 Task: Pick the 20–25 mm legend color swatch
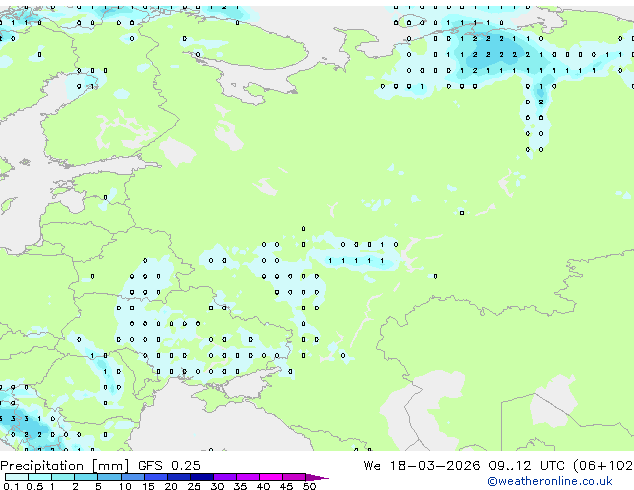point(179,477)
